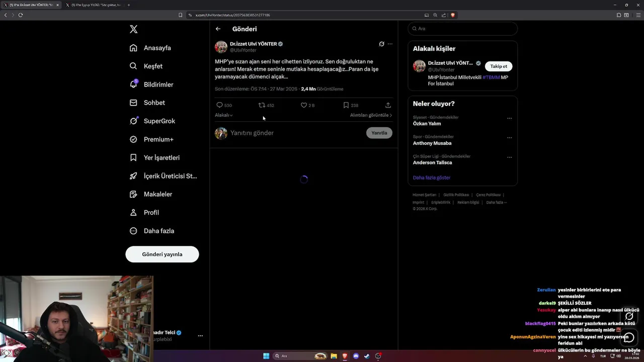The width and height of the screenshot is (644, 362).
Task: Open Steam from the taskbar
Action: point(367,356)
